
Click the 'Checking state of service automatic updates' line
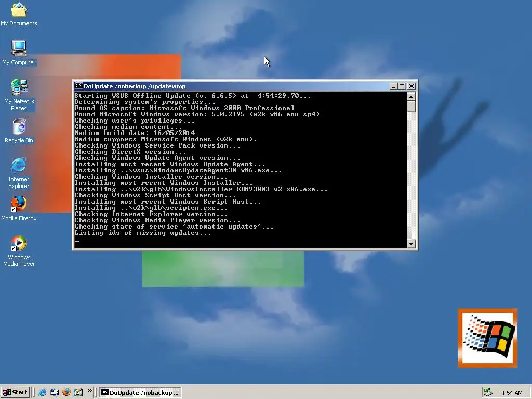coord(174,227)
